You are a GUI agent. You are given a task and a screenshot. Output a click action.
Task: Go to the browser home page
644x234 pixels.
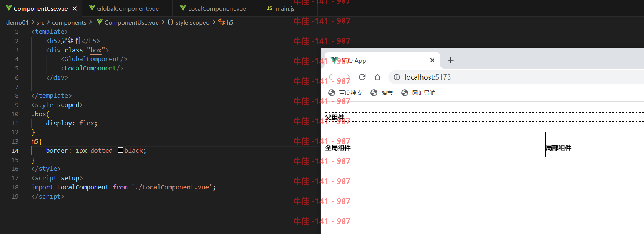coord(377,77)
